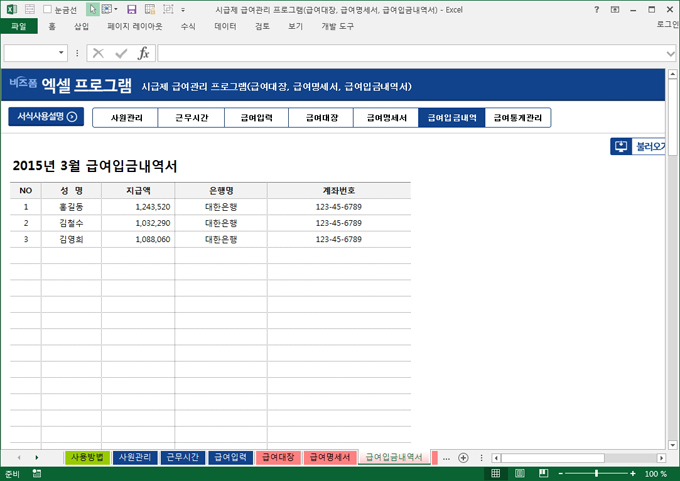680x481 pixels.
Task: Click the save icon in quick access toolbar
Action: tap(132, 9)
